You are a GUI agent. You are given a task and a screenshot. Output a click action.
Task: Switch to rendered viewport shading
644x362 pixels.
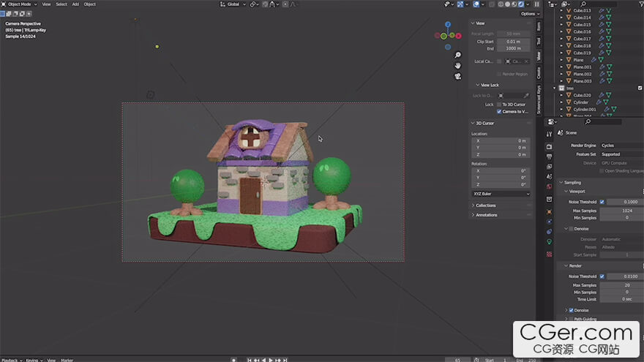click(x=521, y=4)
